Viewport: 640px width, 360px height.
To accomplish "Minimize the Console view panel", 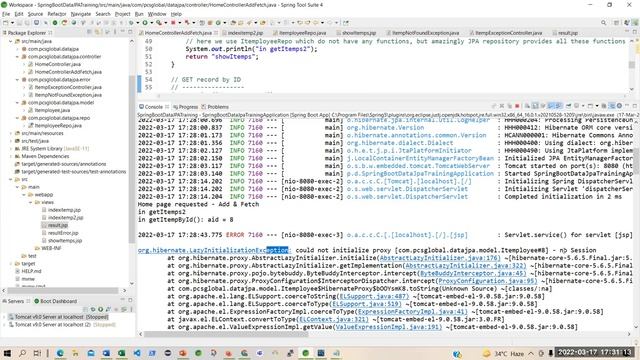I will point(627,106).
